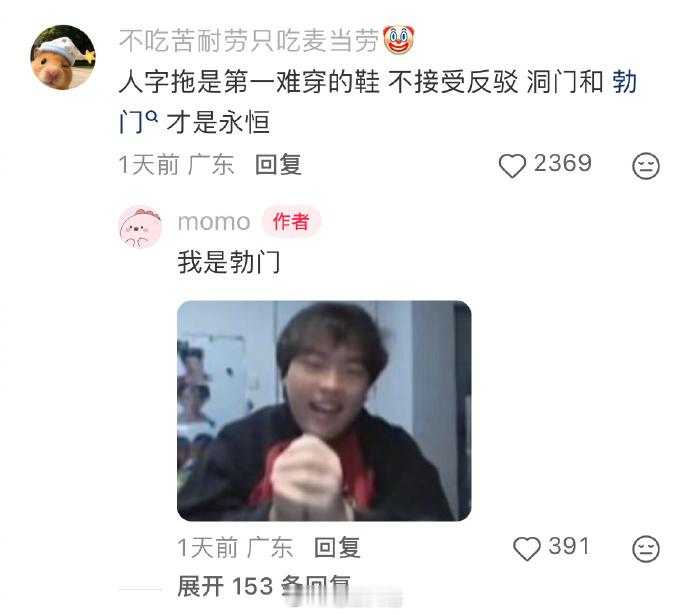
Task: Reply to the top comment via 回复
Action: point(278,165)
